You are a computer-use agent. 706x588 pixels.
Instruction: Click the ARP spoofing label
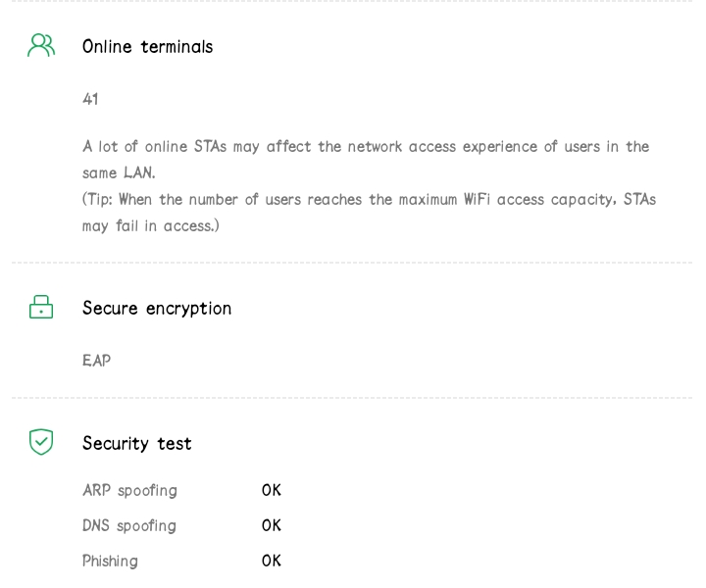pos(129,490)
